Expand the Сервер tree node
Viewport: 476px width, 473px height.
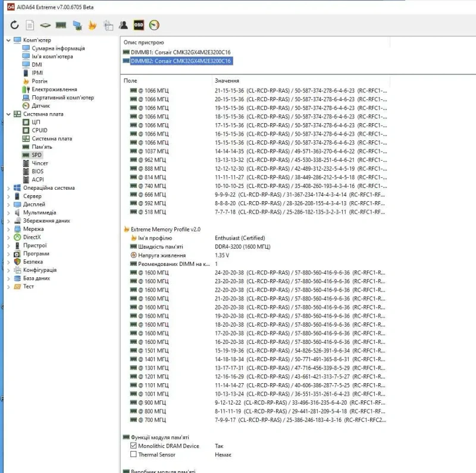pos(8,196)
